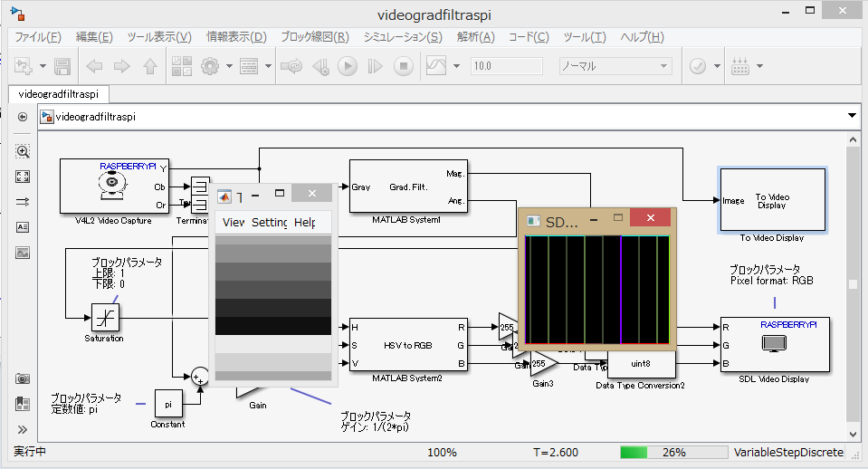Click the Save model floppy icon
868x469 pixels.
[62, 66]
